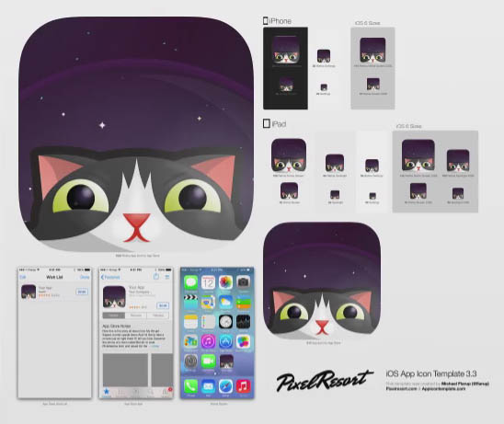Viewport: 504px width, 424px height.
Task: Tap the Camera app icon
Action: click(x=244, y=282)
